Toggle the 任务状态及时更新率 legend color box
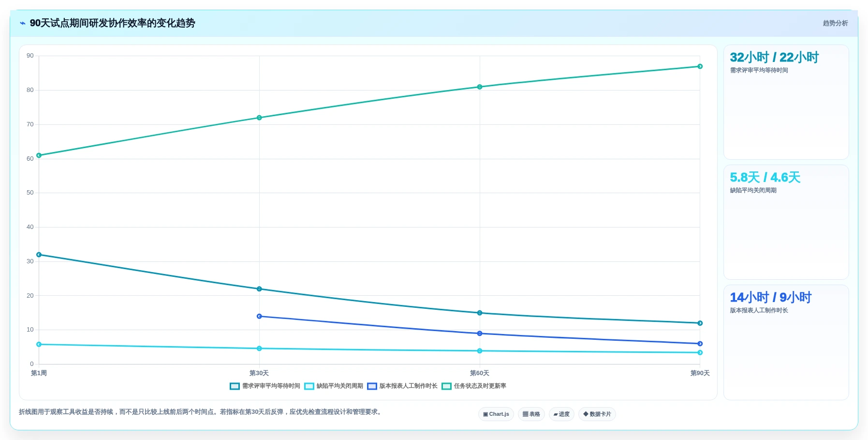 point(446,386)
